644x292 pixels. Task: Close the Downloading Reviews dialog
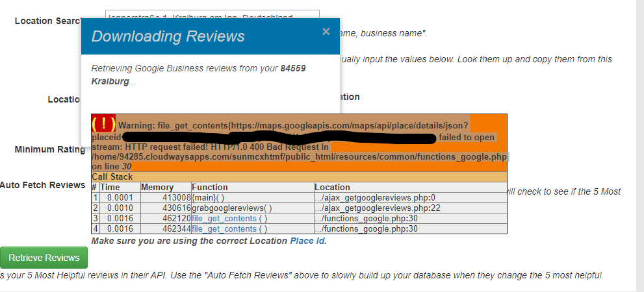point(326,32)
